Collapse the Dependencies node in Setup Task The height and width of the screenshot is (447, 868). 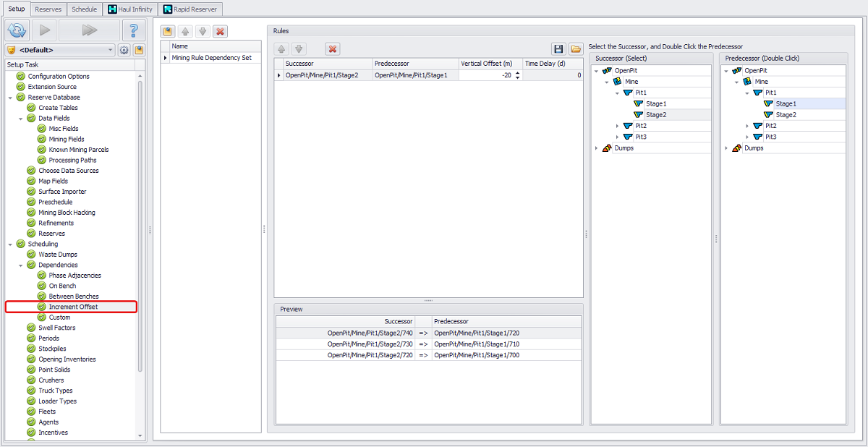[x=21, y=265]
